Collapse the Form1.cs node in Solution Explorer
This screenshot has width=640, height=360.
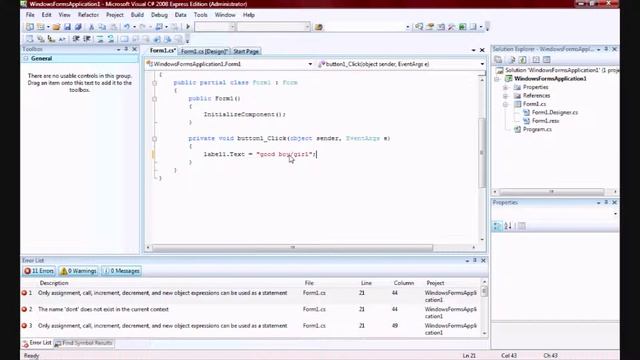(x=505, y=104)
